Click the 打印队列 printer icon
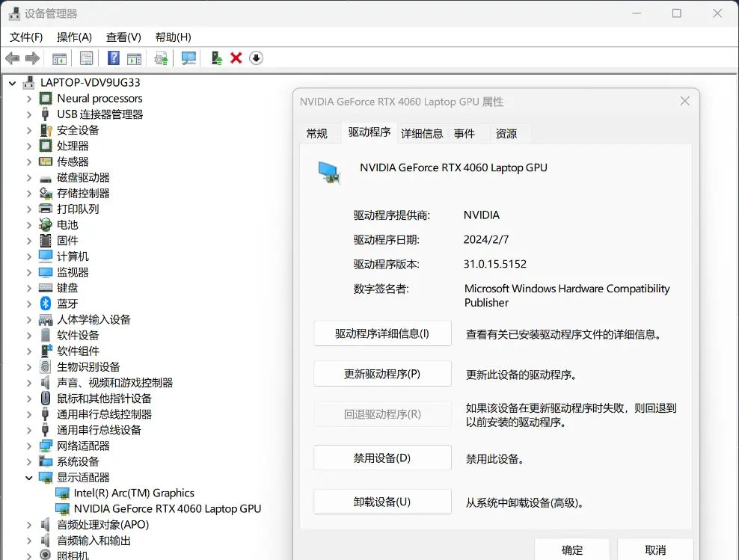Viewport: 739px width, 560px height. [46, 209]
